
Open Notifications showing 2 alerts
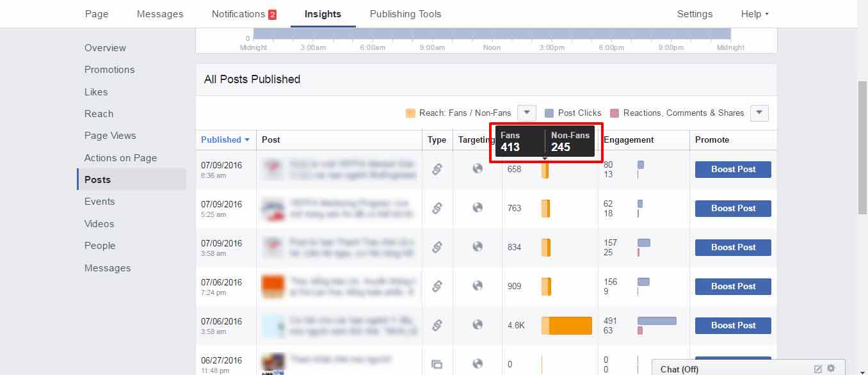click(x=243, y=13)
